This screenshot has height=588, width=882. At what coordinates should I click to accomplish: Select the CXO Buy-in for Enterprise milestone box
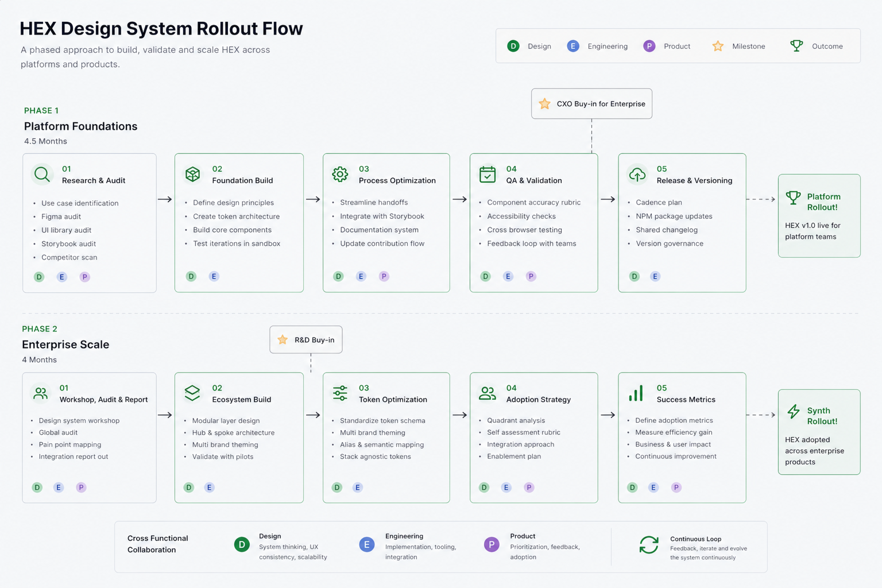tap(591, 103)
